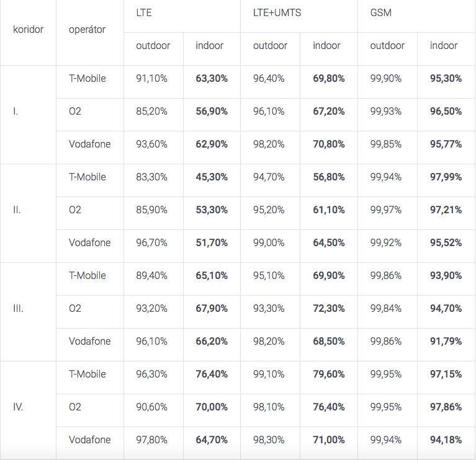Click the GSM group header cell
This screenshot has width=476, height=460.
pos(380,12)
